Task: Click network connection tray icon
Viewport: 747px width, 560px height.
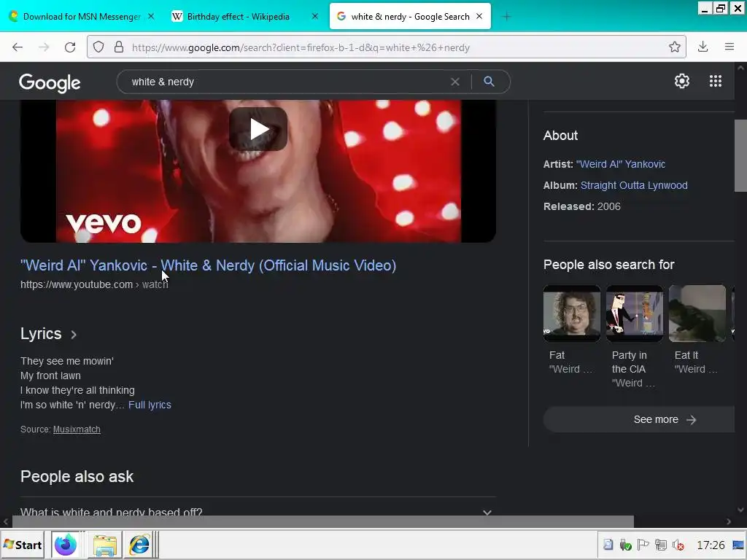Action: (660, 545)
